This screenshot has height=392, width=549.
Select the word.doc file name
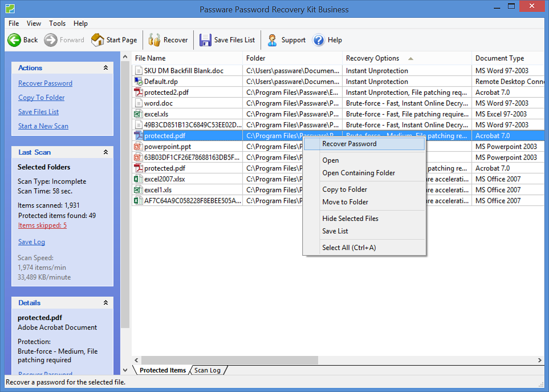(158, 103)
